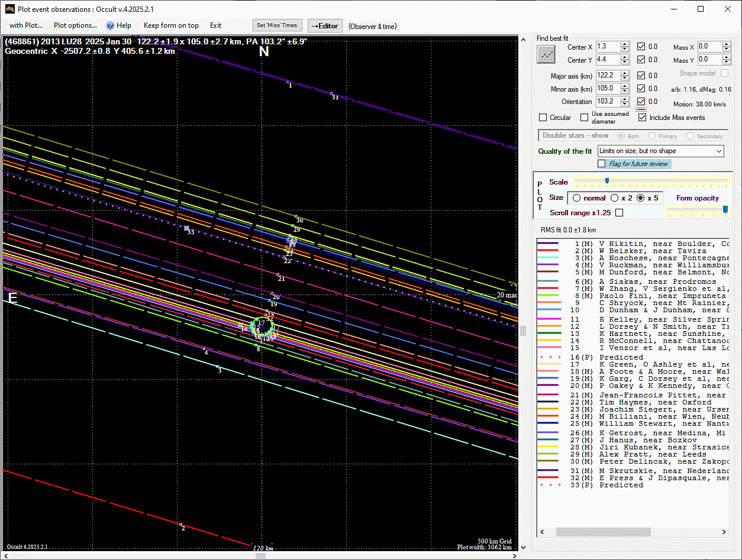
Task: Click the 'Motion: 38.00 km/s' text
Action: point(699,105)
